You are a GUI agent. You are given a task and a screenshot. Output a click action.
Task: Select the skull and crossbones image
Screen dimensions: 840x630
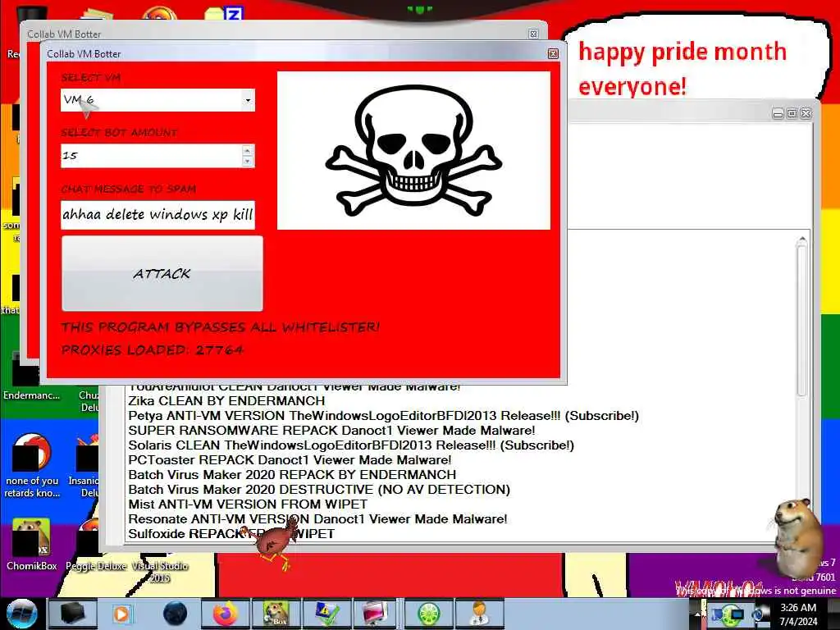click(413, 151)
